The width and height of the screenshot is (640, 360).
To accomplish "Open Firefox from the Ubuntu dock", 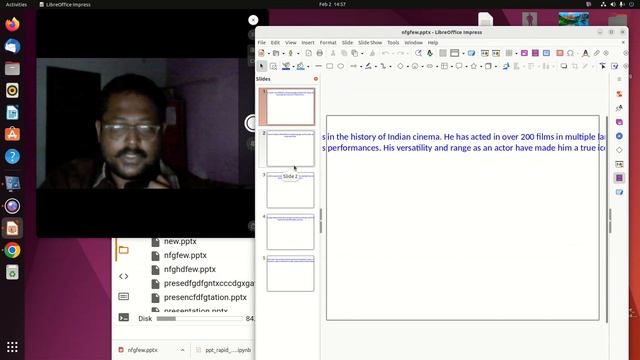I will pyautogui.click(x=12, y=24).
